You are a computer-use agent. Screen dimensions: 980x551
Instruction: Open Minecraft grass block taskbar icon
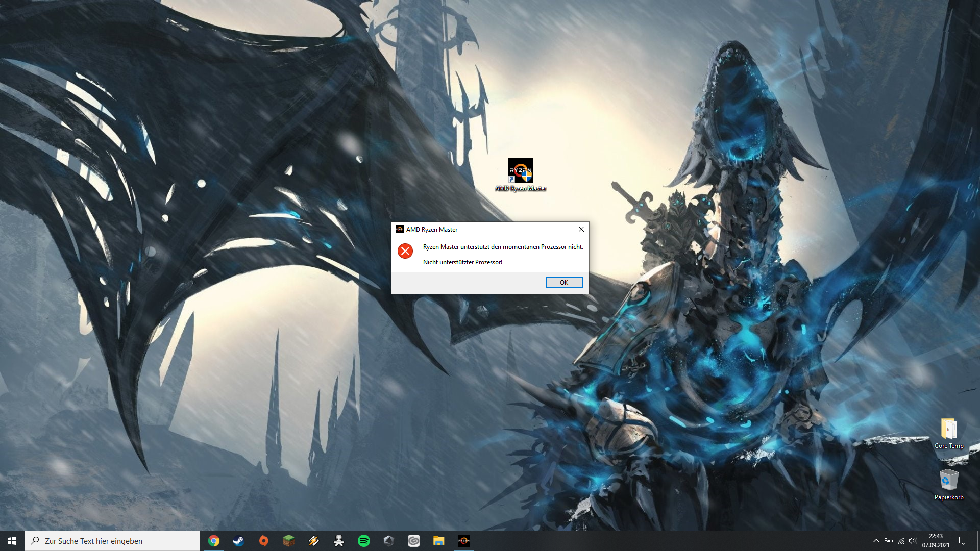click(288, 541)
